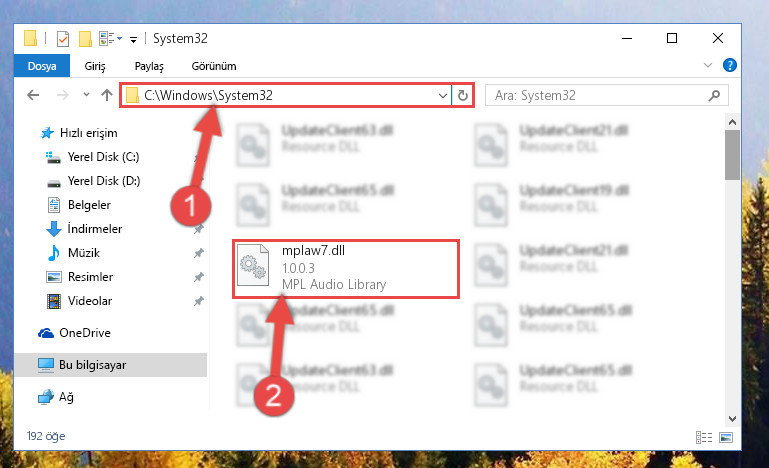Refresh the System32 folder view

point(462,96)
